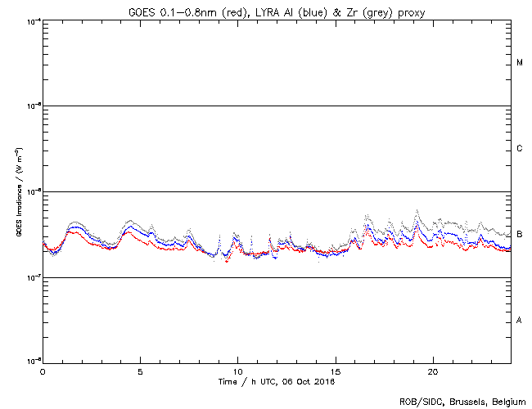532x409 pixels.
Task: Click the C flare class label
Action: (520, 149)
